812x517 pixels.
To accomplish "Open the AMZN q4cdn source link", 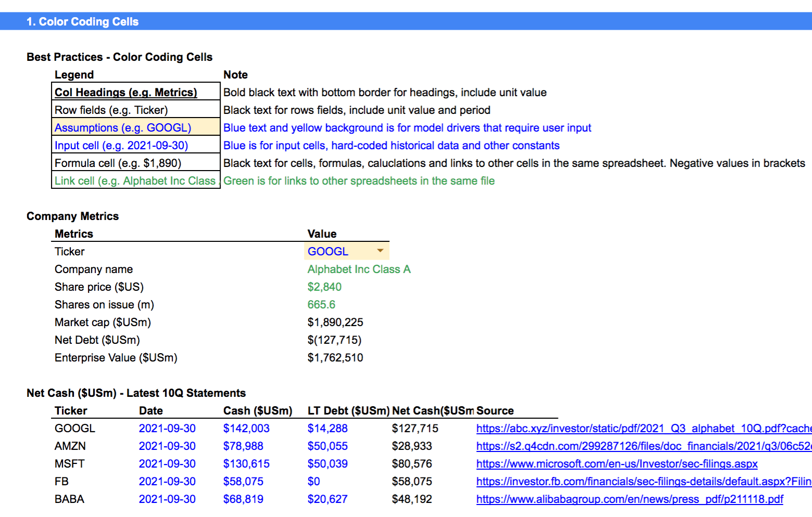I will point(644,446).
